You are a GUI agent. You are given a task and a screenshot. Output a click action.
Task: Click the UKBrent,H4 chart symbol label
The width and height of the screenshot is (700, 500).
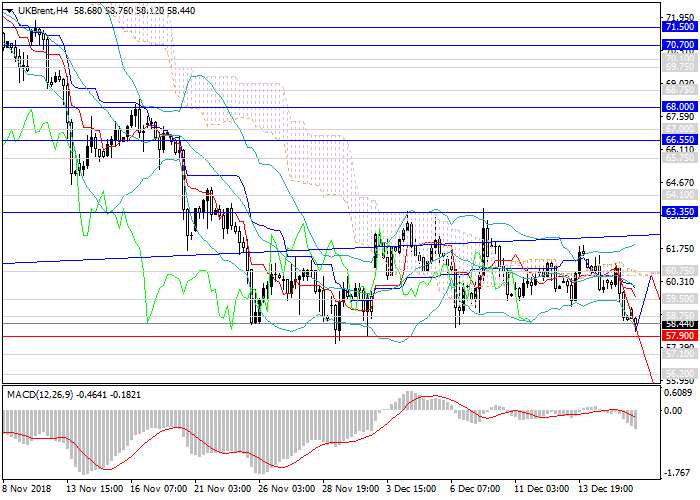click(x=43, y=8)
